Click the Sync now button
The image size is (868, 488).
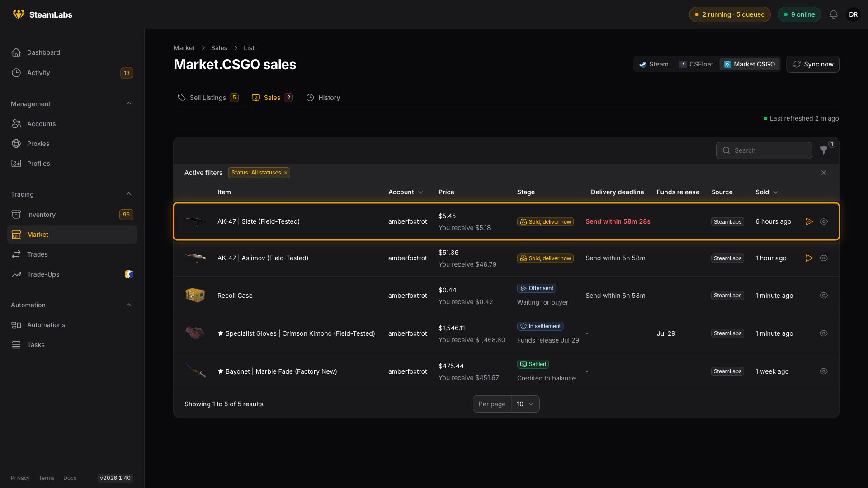coord(813,64)
